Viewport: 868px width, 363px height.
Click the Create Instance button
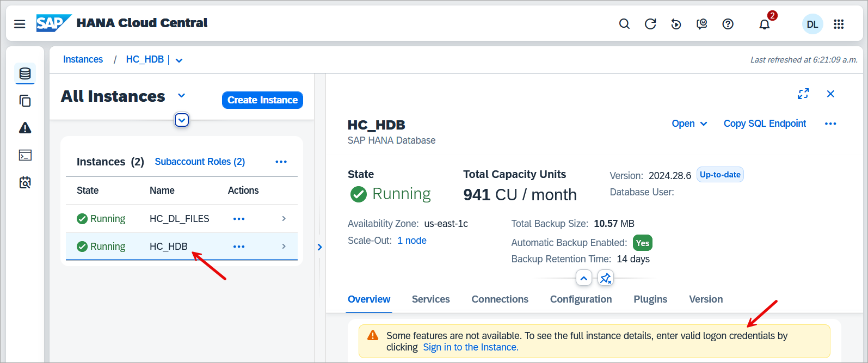(x=262, y=100)
